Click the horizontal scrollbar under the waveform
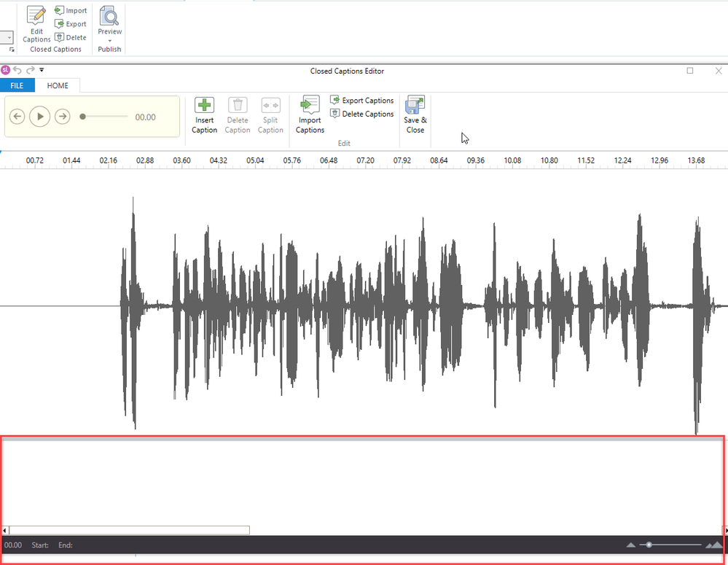Viewport: 728px width, 565px height. click(129, 531)
